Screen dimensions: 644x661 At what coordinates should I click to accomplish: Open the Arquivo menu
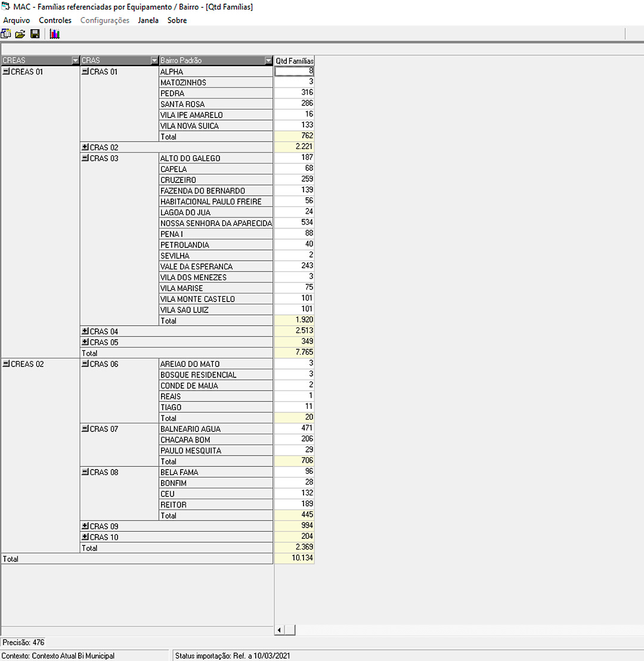[x=17, y=20]
